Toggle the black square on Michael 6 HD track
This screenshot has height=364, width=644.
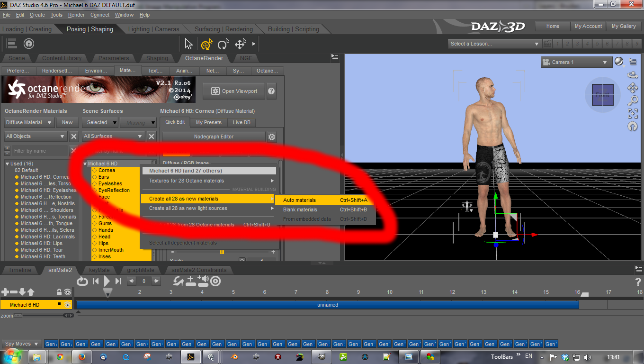coord(59,303)
